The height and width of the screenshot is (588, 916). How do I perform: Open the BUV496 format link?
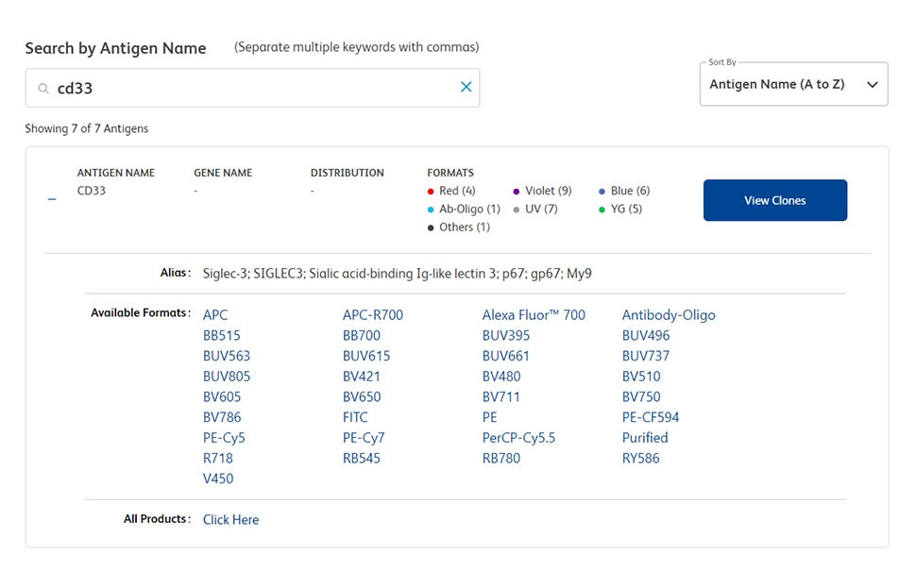(x=646, y=336)
